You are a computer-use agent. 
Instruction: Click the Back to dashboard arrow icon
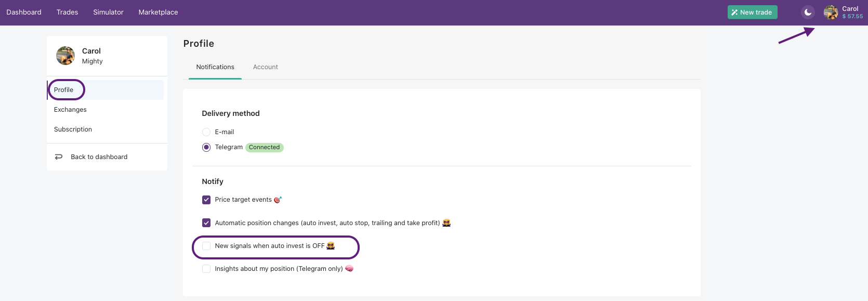59,157
